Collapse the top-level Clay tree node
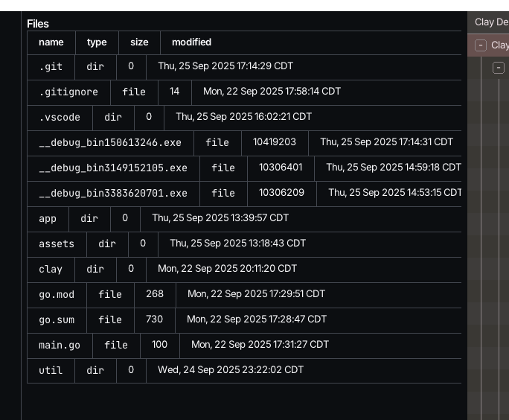 pyautogui.click(x=481, y=45)
